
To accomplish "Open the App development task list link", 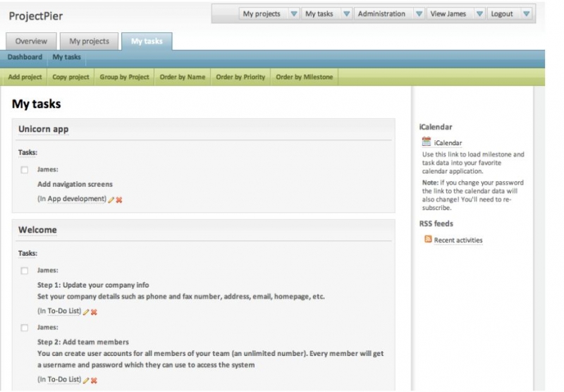I will 77,199.
